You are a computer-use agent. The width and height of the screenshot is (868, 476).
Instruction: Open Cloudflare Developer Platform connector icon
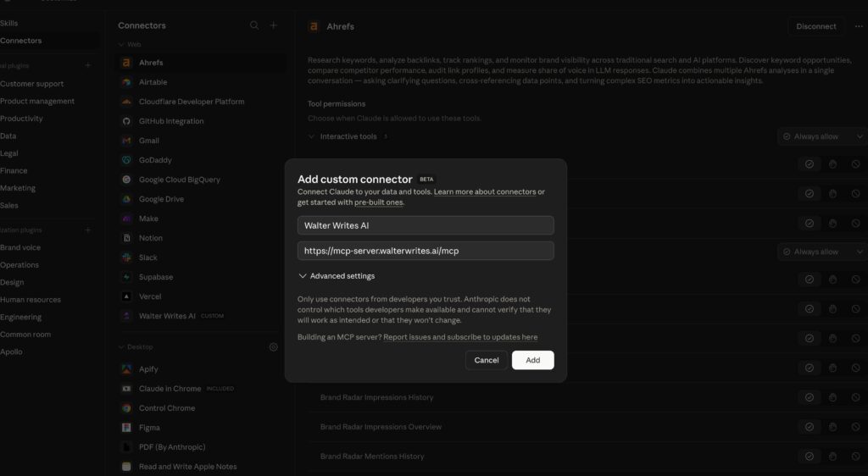[x=126, y=102]
